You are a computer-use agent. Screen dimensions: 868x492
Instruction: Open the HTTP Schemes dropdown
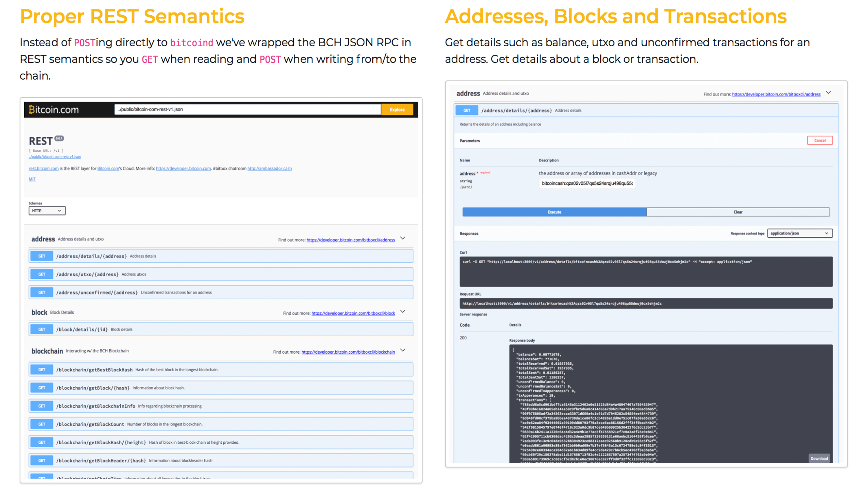tap(47, 210)
